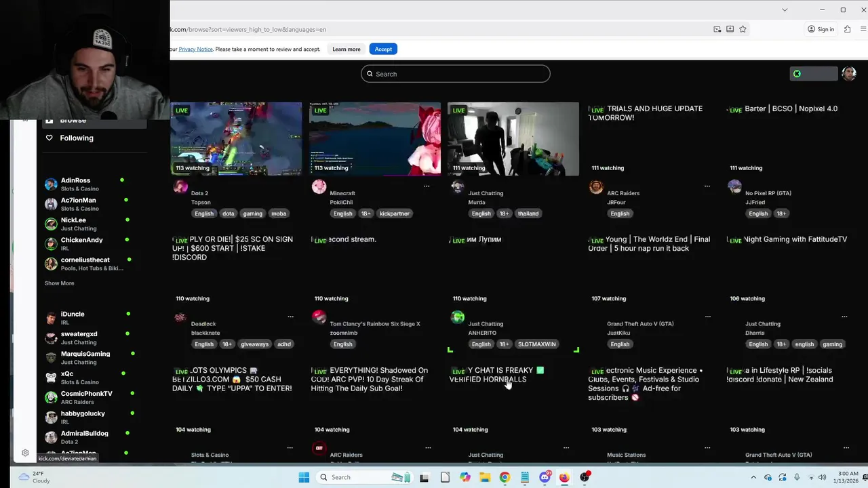868x488 pixels.
Task: Open browser extensions puzzle icon
Action: click(x=848, y=29)
